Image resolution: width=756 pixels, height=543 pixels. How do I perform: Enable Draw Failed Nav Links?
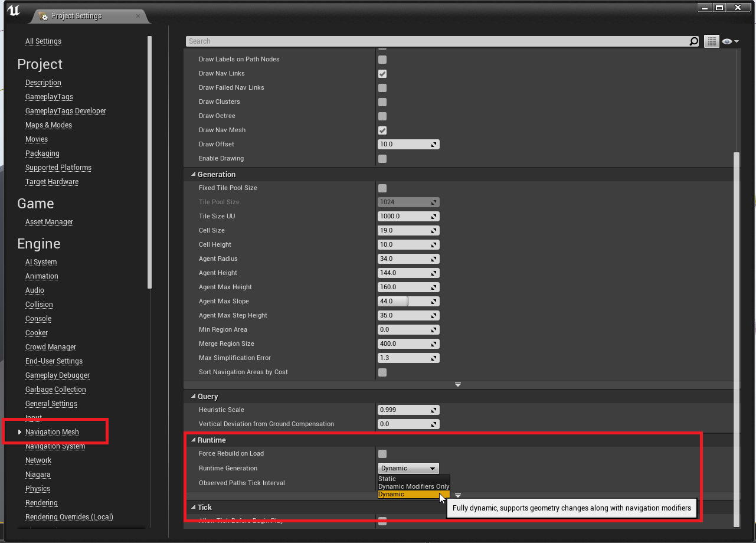point(382,88)
